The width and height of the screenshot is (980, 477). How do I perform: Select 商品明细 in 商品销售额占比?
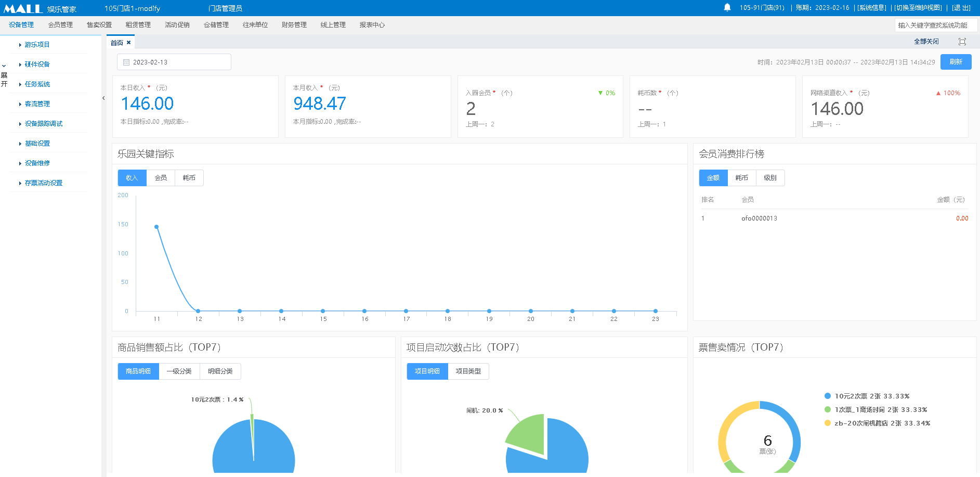(138, 371)
